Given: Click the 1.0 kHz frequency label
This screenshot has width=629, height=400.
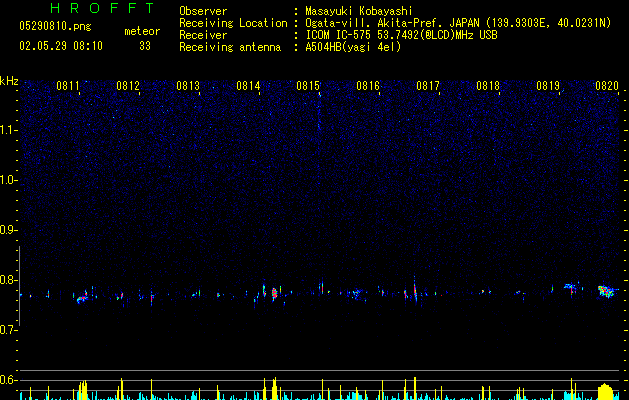Looking at the screenshot, I should 9,180.
